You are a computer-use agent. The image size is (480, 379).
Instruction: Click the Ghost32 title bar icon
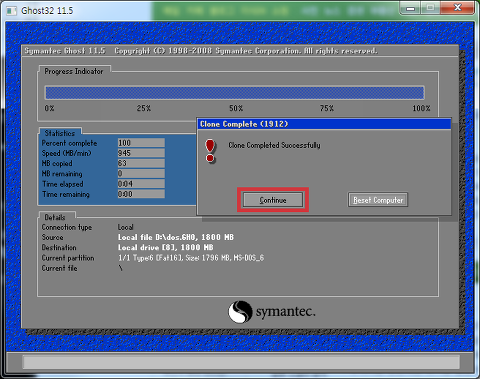point(12,11)
